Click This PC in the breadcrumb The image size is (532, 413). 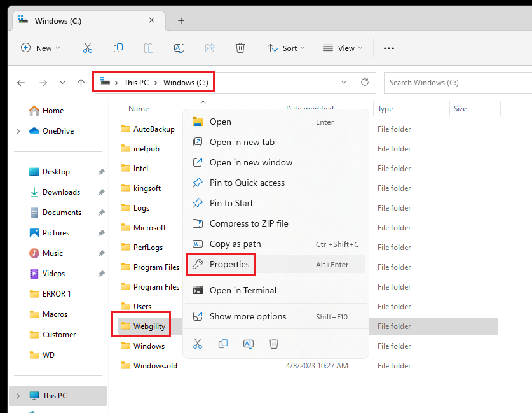coord(137,83)
